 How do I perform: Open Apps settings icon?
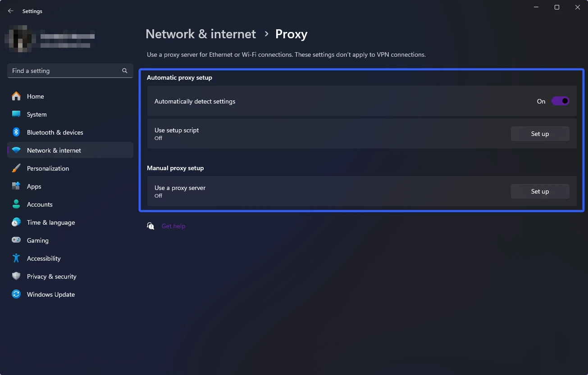16,186
